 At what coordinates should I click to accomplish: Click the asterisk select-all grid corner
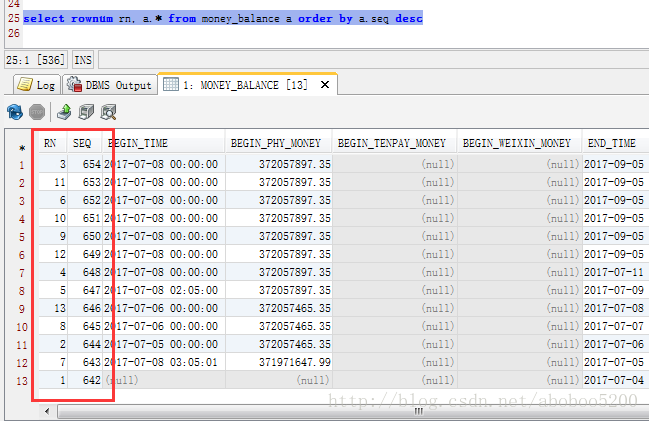(x=22, y=147)
